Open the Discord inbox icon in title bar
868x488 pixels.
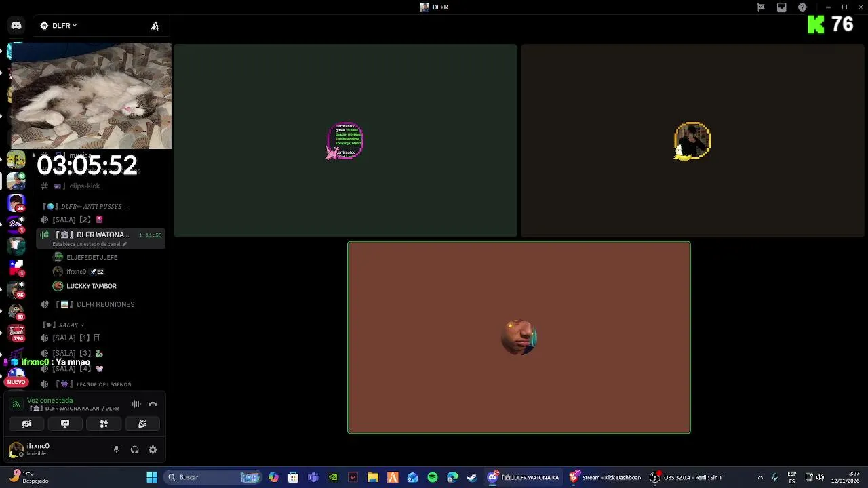pos(782,7)
